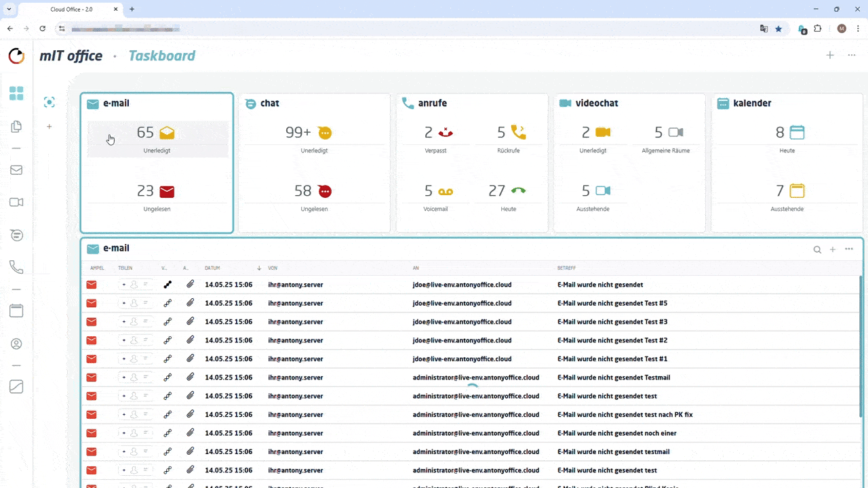The image size is (868, 488).
Task: Open the video camera icon in sidebar
Action: (x=16, y=202)
